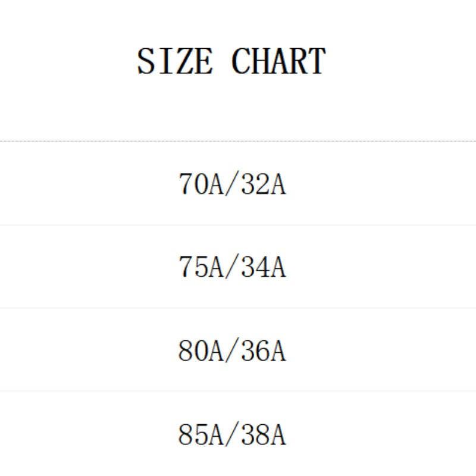This screenshot has width=476, height=476.
Task: Click the word CHART in the title
Action: (x=278, y=61)
